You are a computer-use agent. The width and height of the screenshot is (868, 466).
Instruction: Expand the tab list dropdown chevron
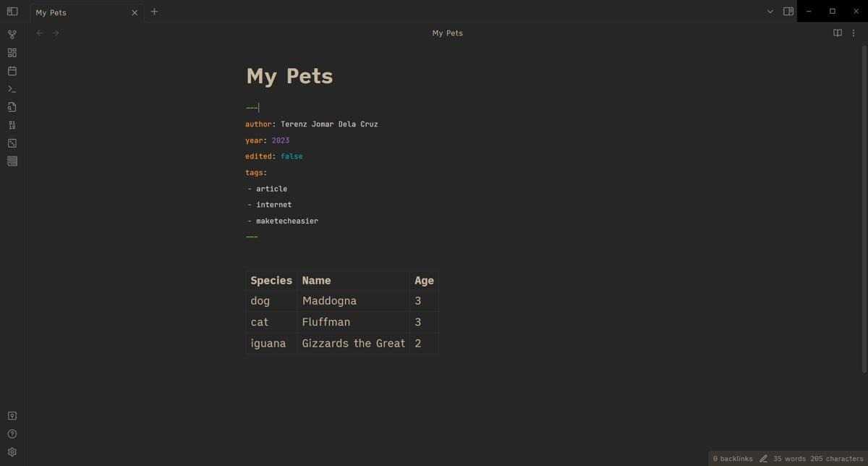(x=770, y=12)
